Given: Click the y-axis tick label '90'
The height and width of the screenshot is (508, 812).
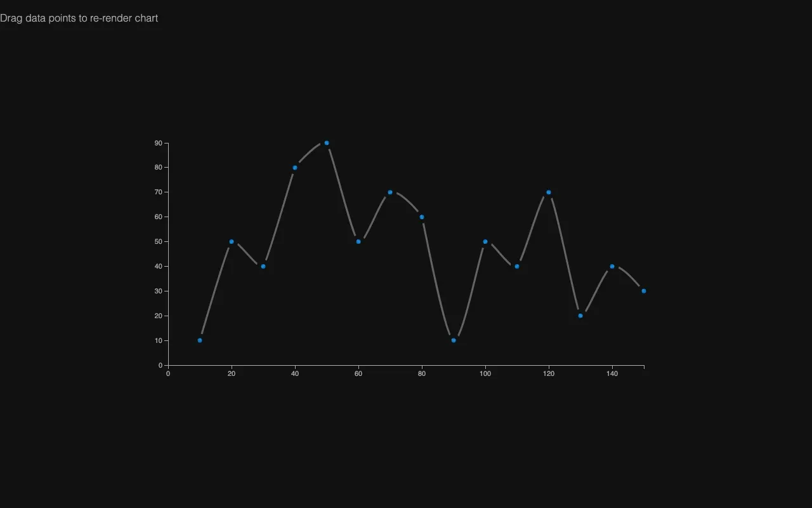Looking at the screenshot, I should tap(159, 144).
